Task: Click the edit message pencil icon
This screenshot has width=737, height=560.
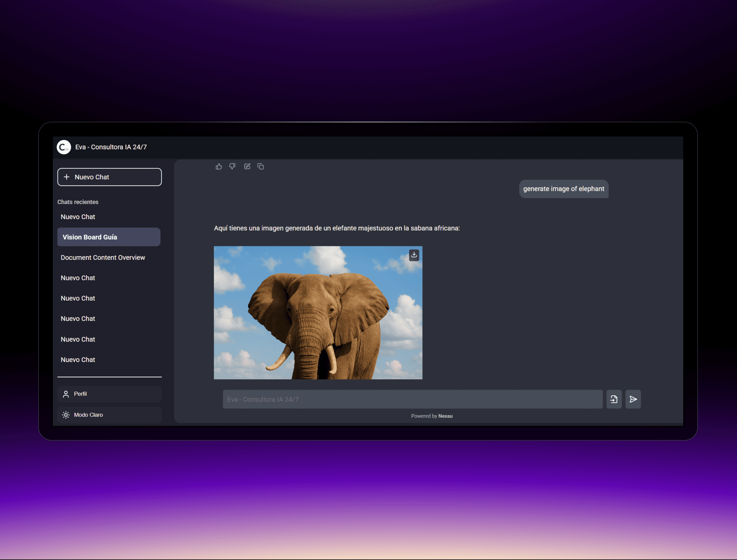Action: point(247,166)
